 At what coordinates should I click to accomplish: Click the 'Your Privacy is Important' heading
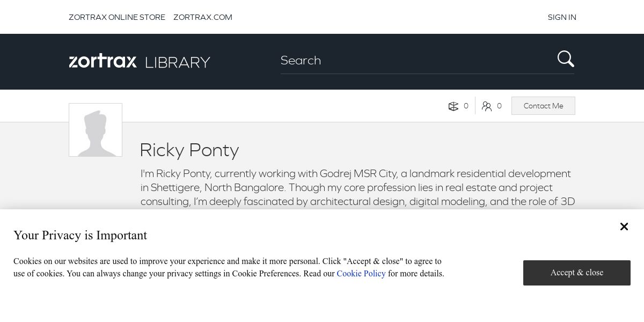(80, 235)
